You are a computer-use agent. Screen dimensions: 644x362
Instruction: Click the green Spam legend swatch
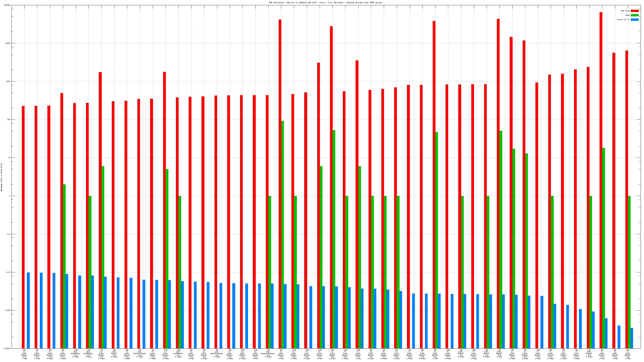coord(635,15)
